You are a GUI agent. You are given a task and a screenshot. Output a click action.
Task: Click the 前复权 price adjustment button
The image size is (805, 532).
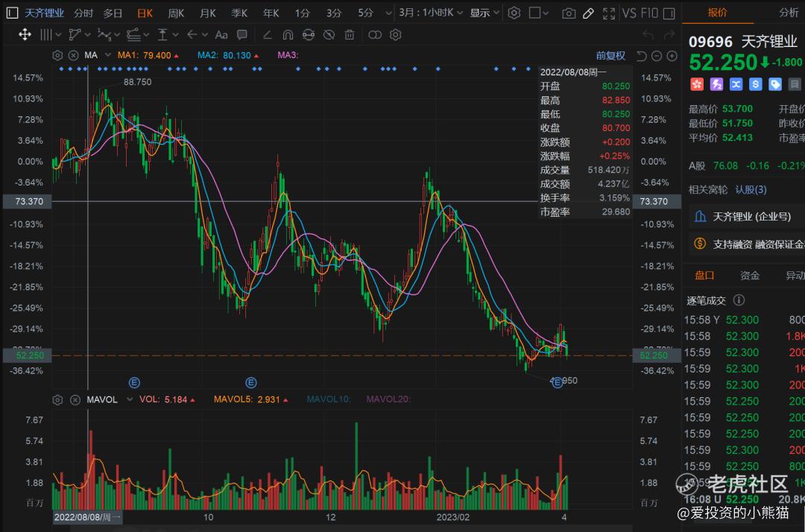point(610,56)
